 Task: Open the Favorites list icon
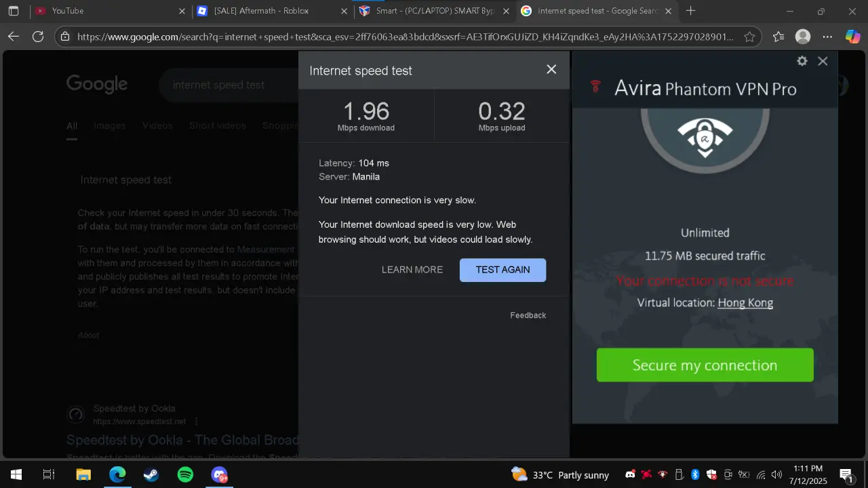tap(778, 37)
